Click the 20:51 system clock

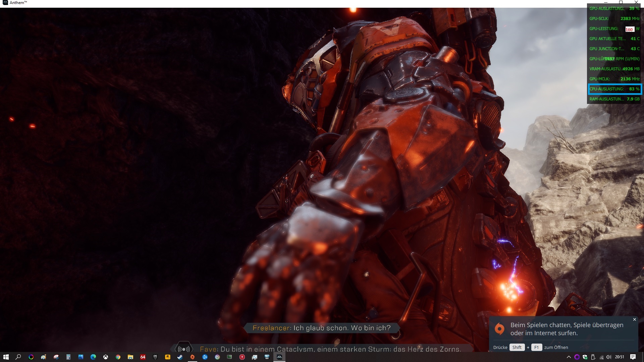tap(620, 357)
